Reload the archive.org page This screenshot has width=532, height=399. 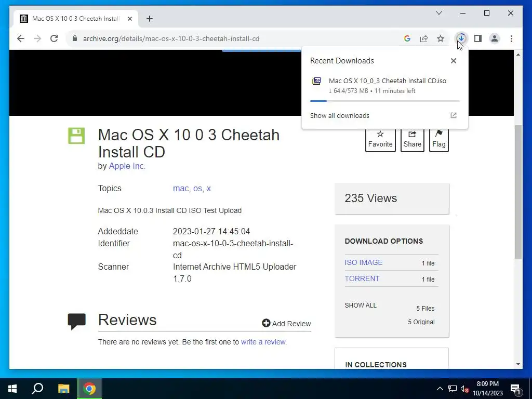[54, 38]
